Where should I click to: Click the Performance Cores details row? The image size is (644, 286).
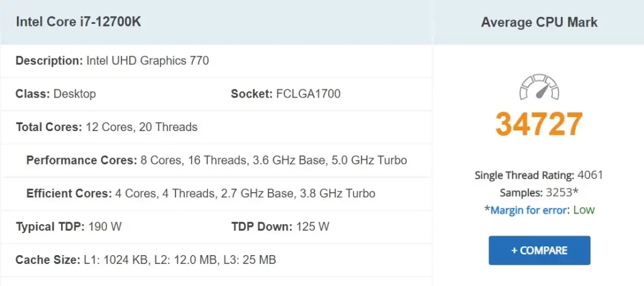click(x=216, y=160)
